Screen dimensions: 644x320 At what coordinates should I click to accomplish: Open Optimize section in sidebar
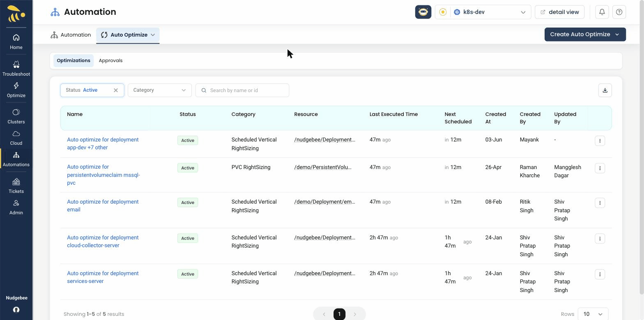point(16,90)
